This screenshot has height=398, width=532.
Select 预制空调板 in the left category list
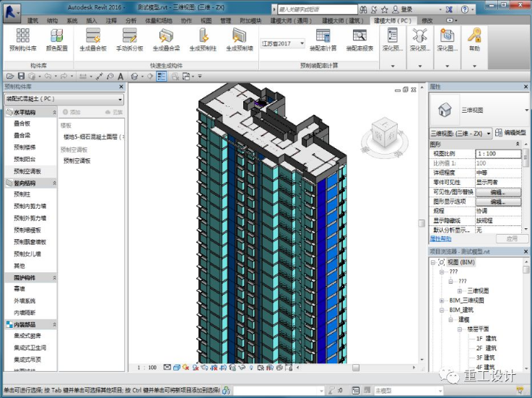pos(27,171)
